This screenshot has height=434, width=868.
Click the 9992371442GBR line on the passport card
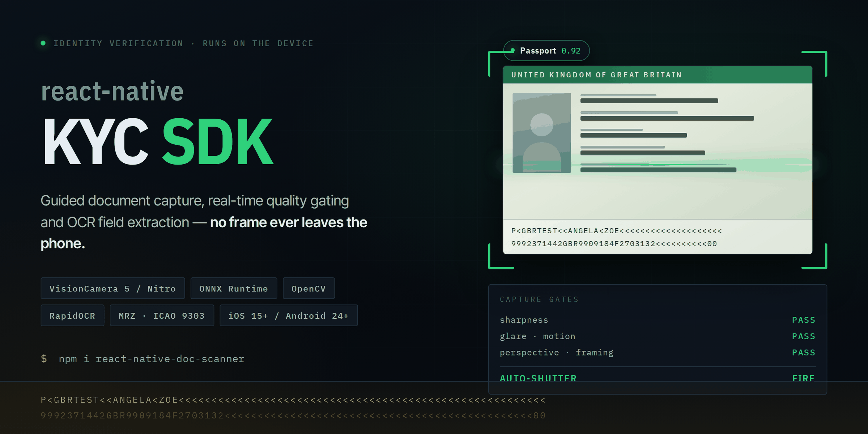(614, 244)
